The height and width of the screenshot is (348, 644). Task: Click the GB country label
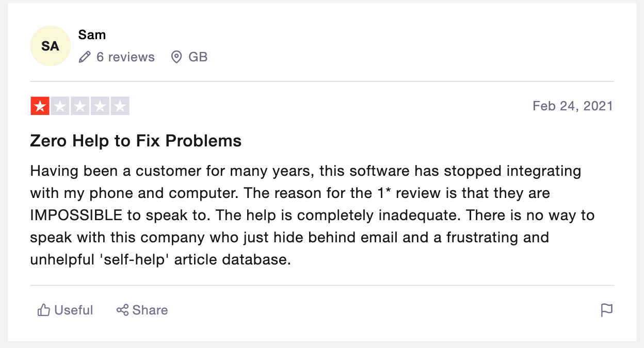coord(198,57)
